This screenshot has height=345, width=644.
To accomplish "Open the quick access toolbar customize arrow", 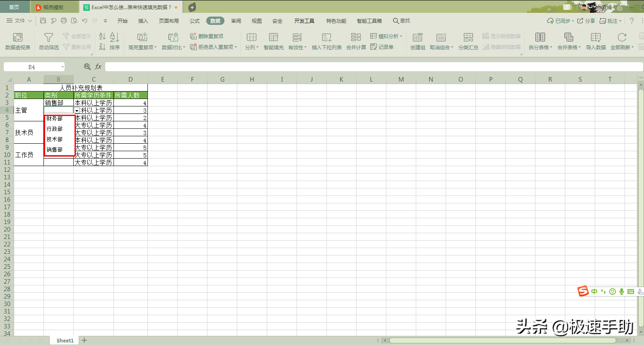I will coord(105,21).
